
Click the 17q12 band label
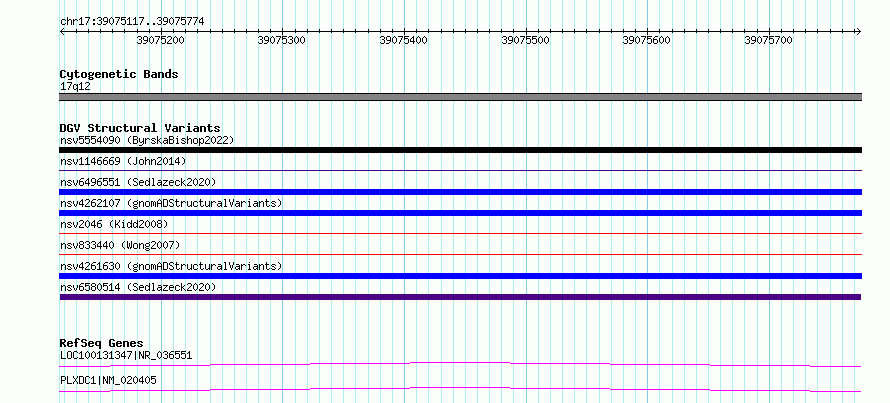click(x=75, y=87)
